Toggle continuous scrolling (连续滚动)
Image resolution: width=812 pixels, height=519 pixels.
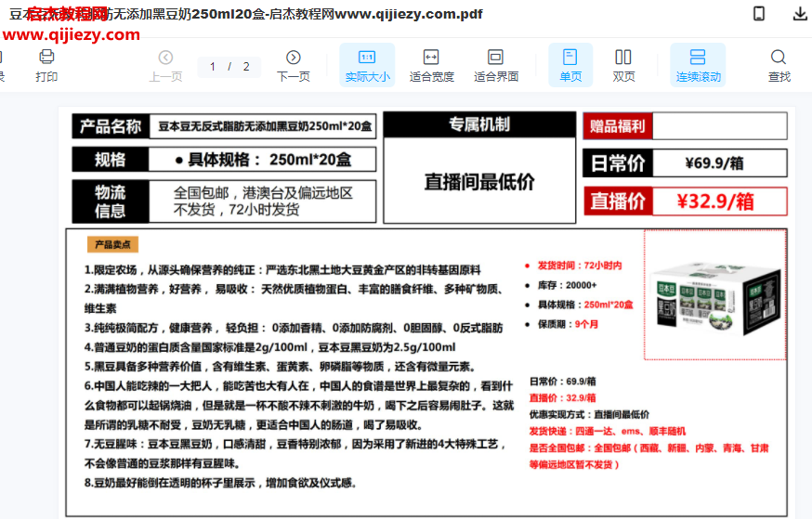(x=698, y=65)
